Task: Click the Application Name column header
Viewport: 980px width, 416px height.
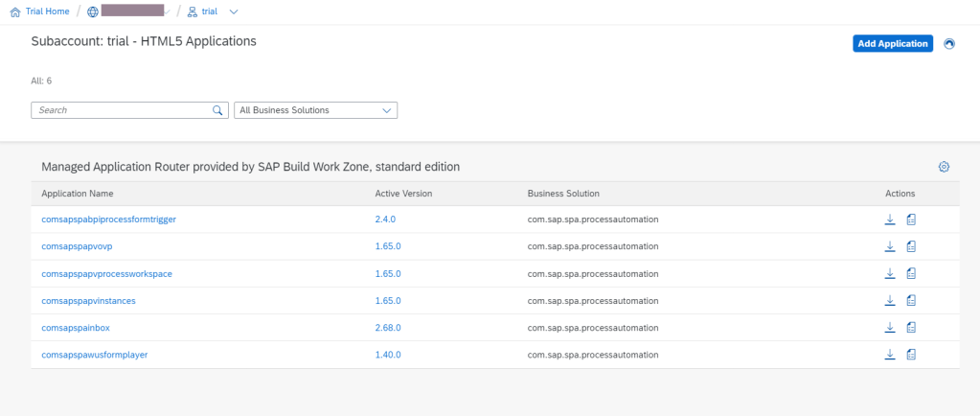Action: click(x=78, y=194)
